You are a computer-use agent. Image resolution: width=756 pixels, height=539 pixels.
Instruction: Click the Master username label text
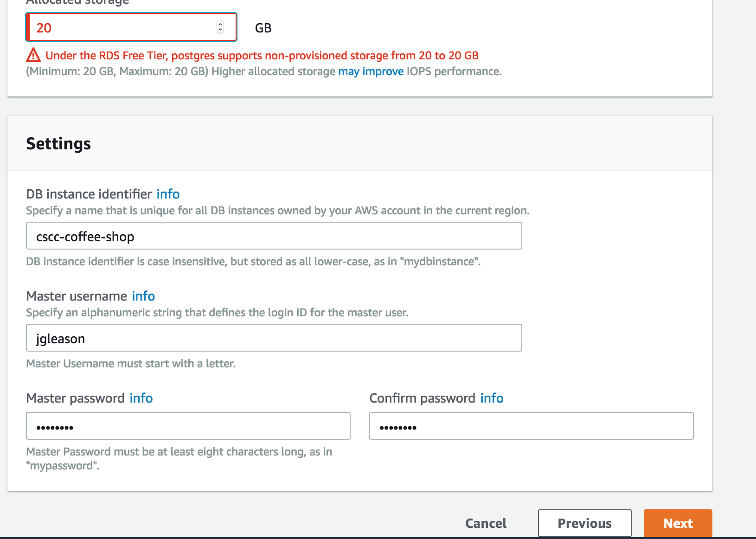(77, 296)
